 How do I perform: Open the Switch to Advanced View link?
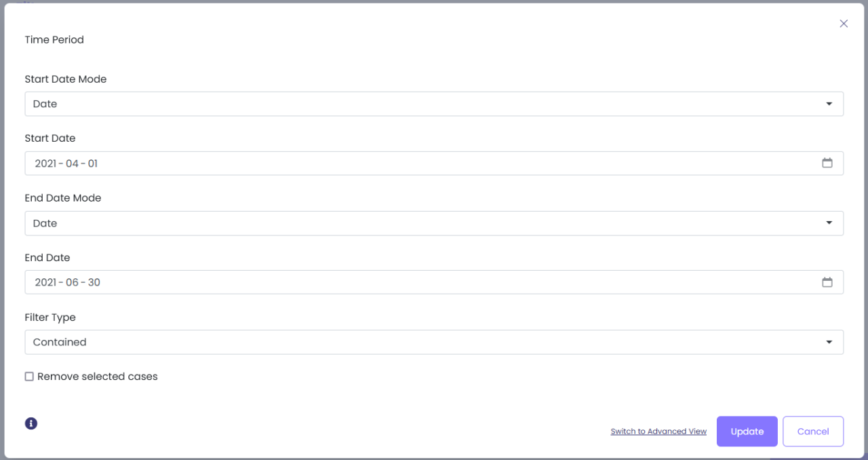click(658, 432)
